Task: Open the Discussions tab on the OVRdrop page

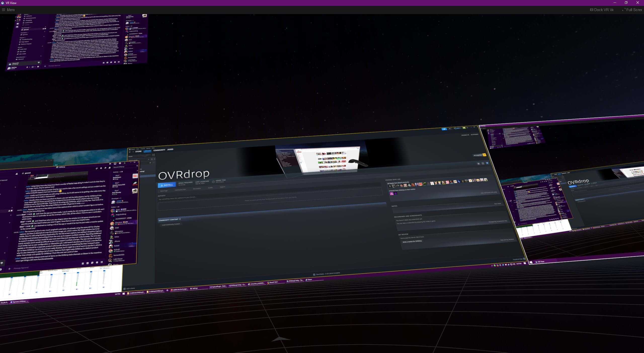Action: tap(196, 188)
